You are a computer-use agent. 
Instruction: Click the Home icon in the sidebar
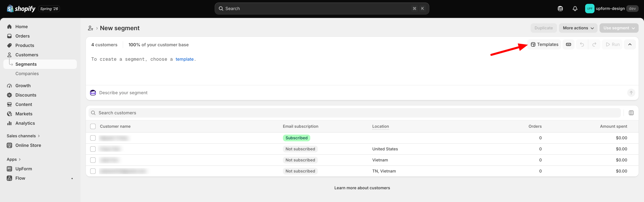coord(10,27)
